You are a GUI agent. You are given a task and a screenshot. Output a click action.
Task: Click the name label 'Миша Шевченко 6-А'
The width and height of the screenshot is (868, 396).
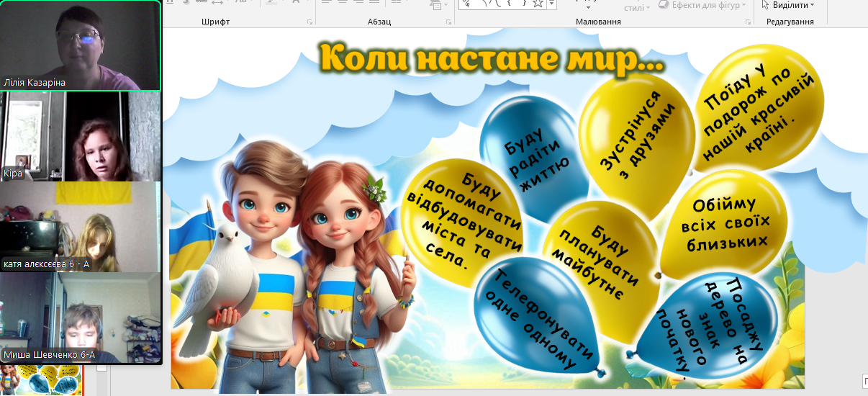50,356
